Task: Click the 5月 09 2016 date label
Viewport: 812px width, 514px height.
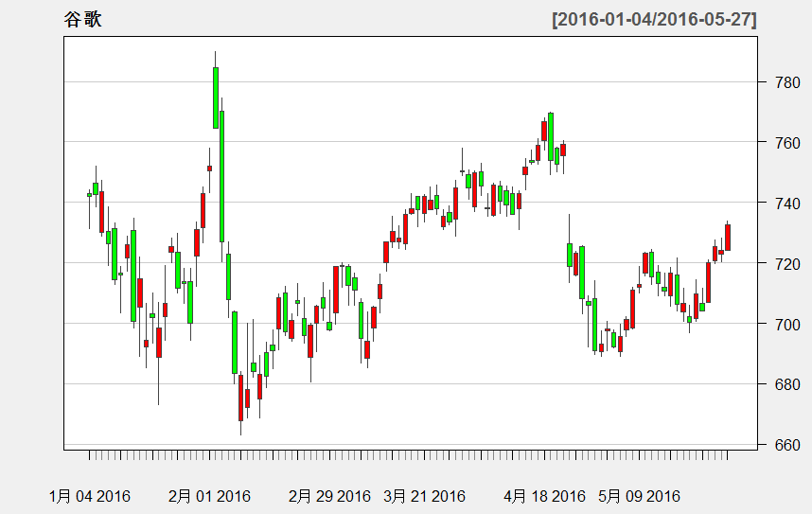Action: coord(639,496)
